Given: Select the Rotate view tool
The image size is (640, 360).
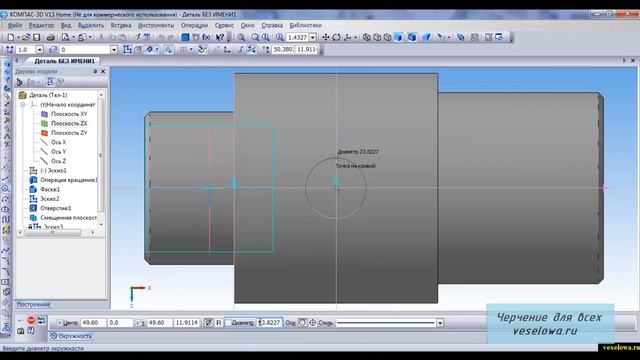Looking at the screenshot, I should [336, 37].
